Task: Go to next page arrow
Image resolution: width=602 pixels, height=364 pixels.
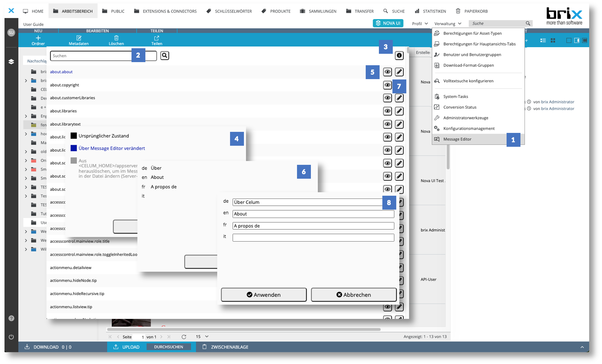Action: coord(161,337)
